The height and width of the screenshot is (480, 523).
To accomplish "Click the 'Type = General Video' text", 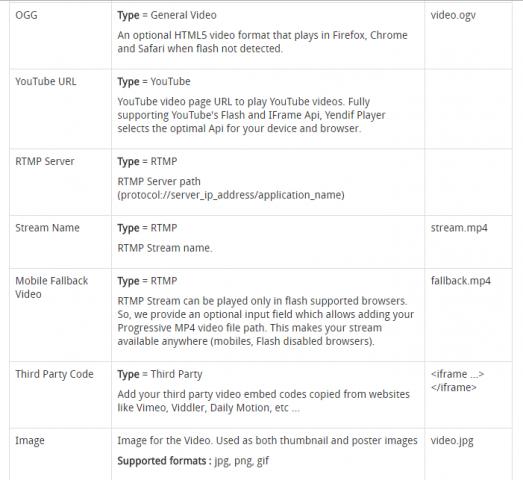I will pos(167,15).
